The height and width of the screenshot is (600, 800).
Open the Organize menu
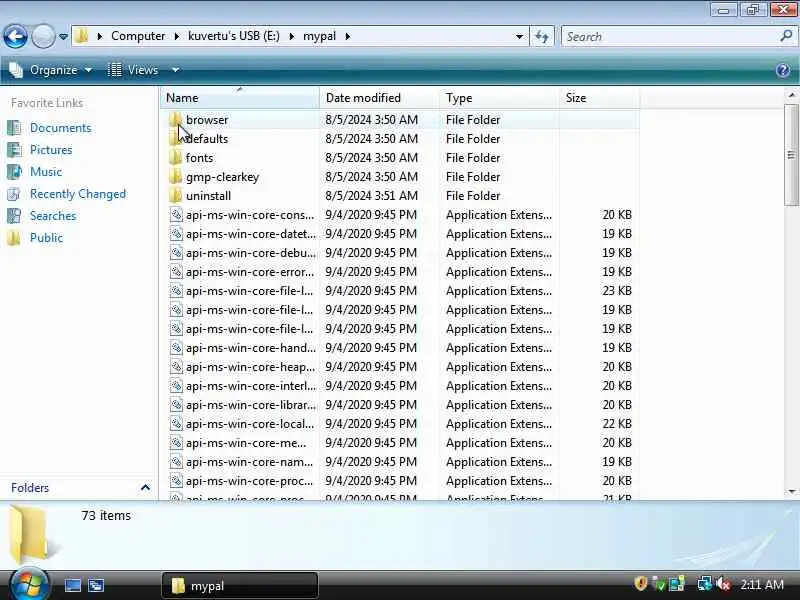51,70
